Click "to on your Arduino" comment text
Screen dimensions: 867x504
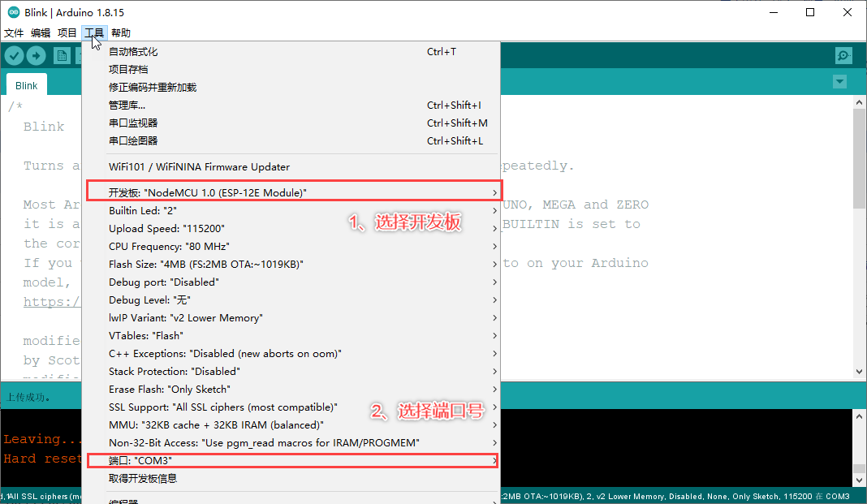[x=576, y=263]
